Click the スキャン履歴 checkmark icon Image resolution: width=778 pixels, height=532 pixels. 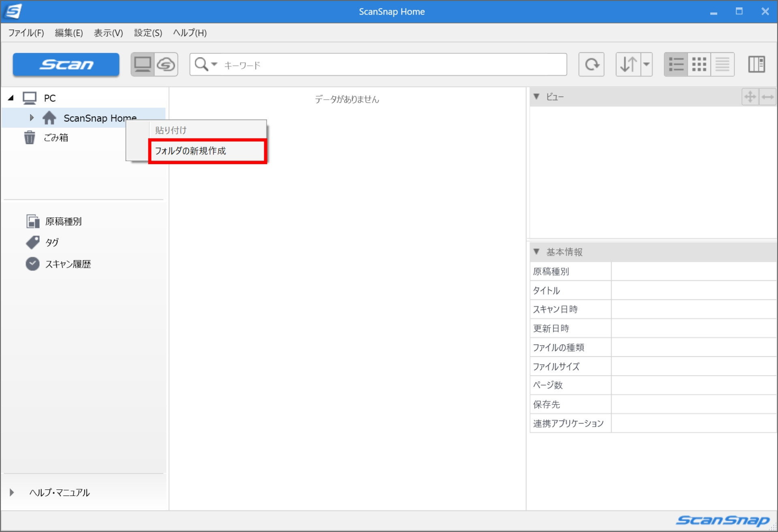click(x=33, y=264)
